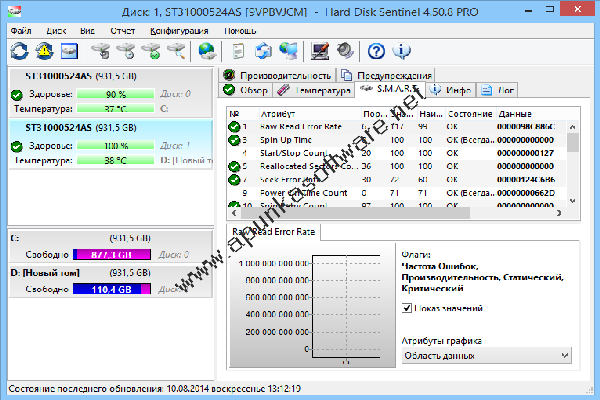Click the last update status bar text
Viewport: 600px width, 400px height.
155,389
